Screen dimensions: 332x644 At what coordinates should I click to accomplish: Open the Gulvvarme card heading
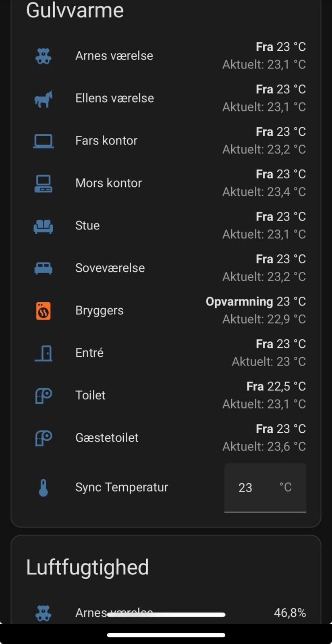pos(75,10)
